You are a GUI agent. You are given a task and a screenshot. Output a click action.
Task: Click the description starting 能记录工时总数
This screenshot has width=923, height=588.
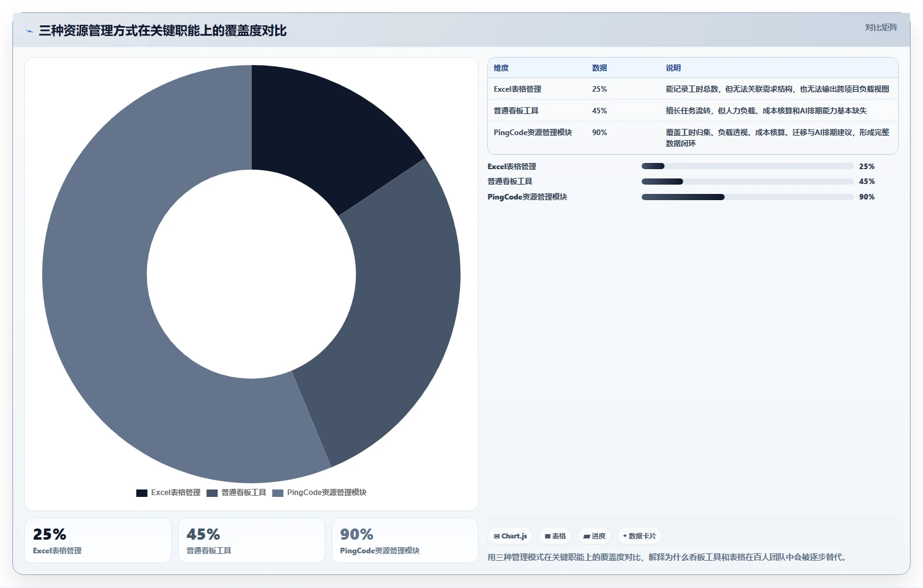pyautogui.click(x=777, y=89)
